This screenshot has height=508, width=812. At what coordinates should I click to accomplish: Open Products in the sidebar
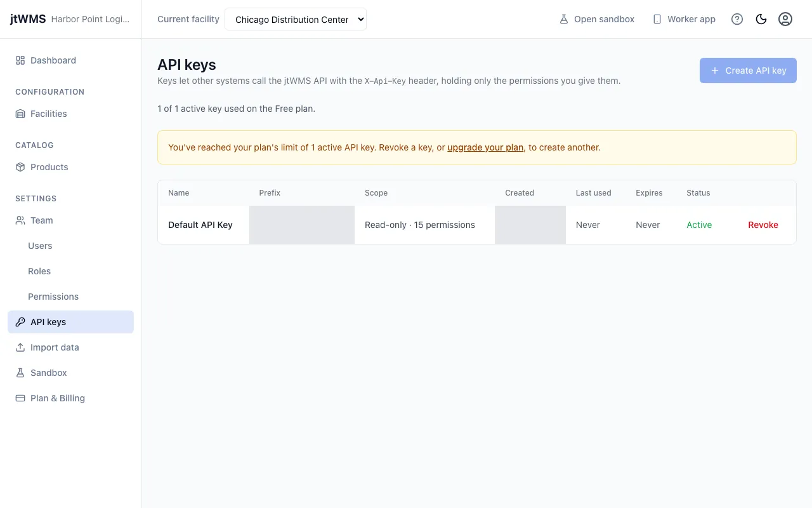(x=71, y=167)
